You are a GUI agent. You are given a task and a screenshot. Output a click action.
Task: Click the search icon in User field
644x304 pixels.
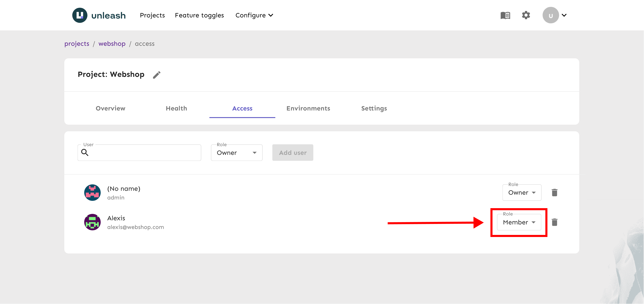click(85, 152)
